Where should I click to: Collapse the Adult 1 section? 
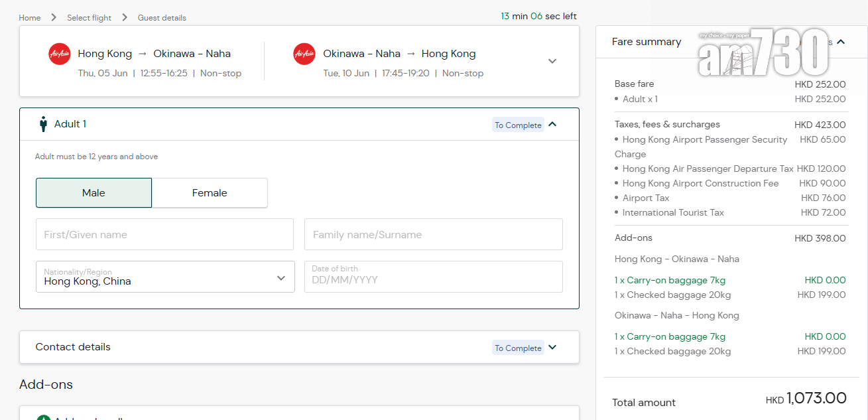[x=553, y=124]
